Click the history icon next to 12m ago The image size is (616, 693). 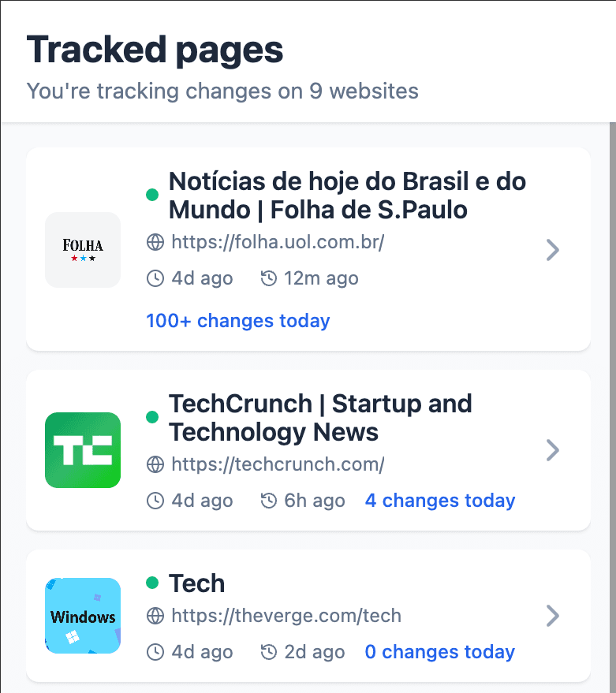coord(269,278)
